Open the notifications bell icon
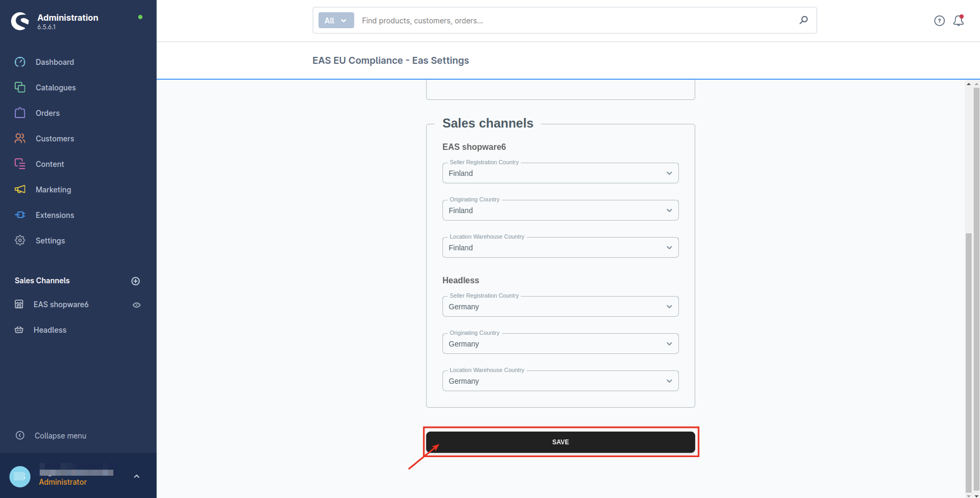The height and width of the screenshot is (498, 980). pyautogui.click(x=958, y=21)
